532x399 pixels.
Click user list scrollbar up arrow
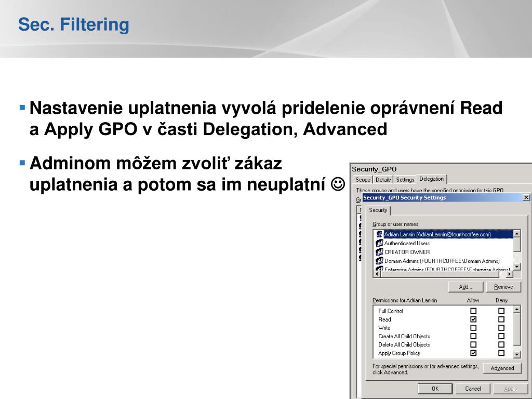[517, 233]
